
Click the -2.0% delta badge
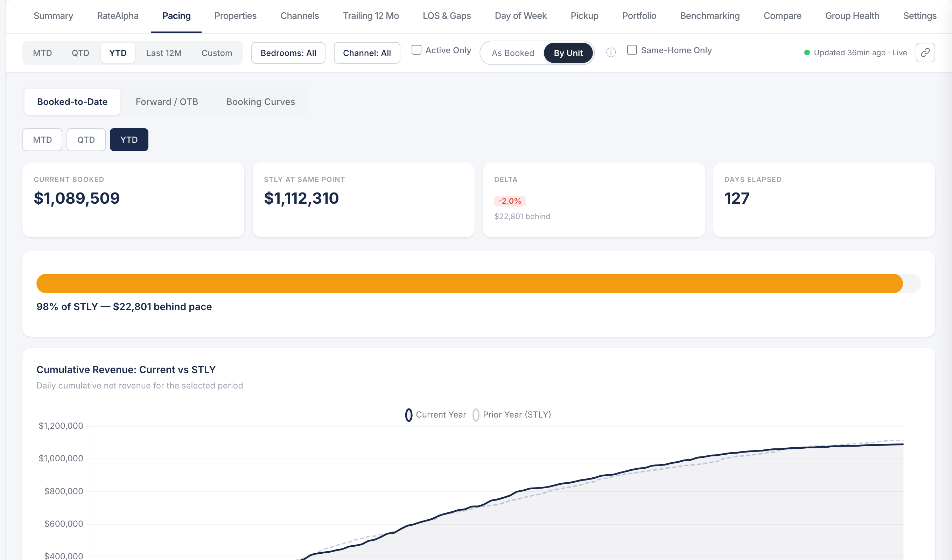pyautogui.click(x=509, y=201)
